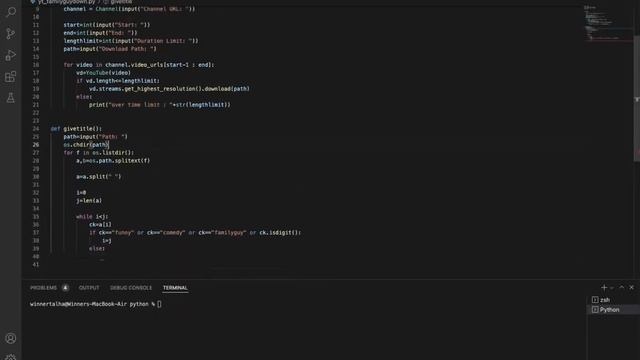Click the 'print("over time limit' line

click(x=160, y=105)
